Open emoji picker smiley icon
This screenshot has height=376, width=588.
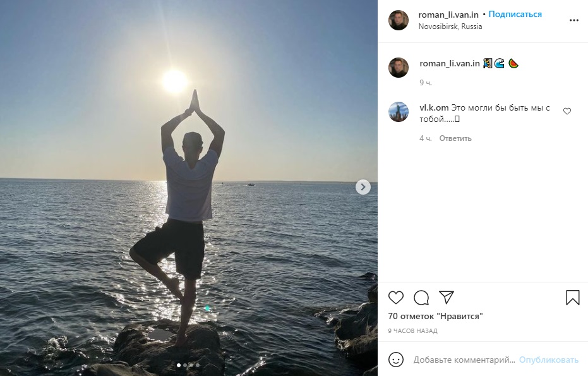pos(396,360)
